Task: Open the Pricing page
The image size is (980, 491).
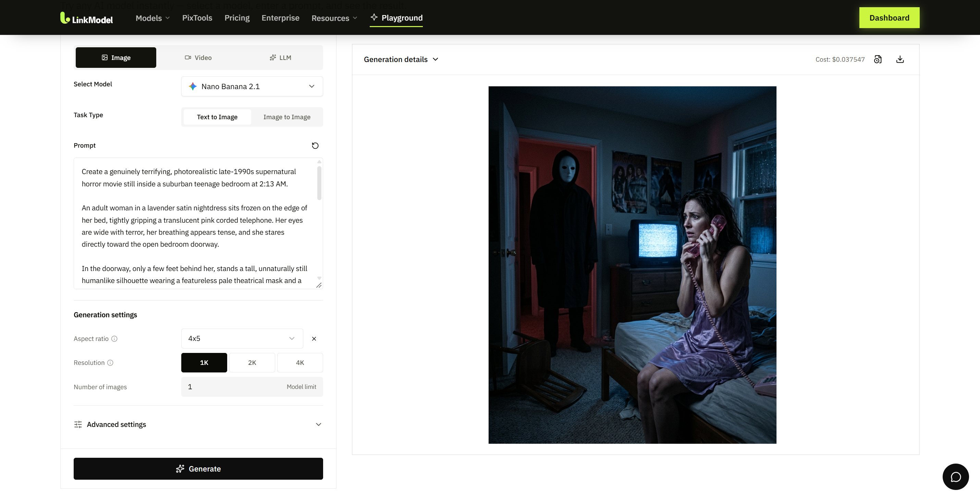Action: pyautogui.click(x=237, y=18)
